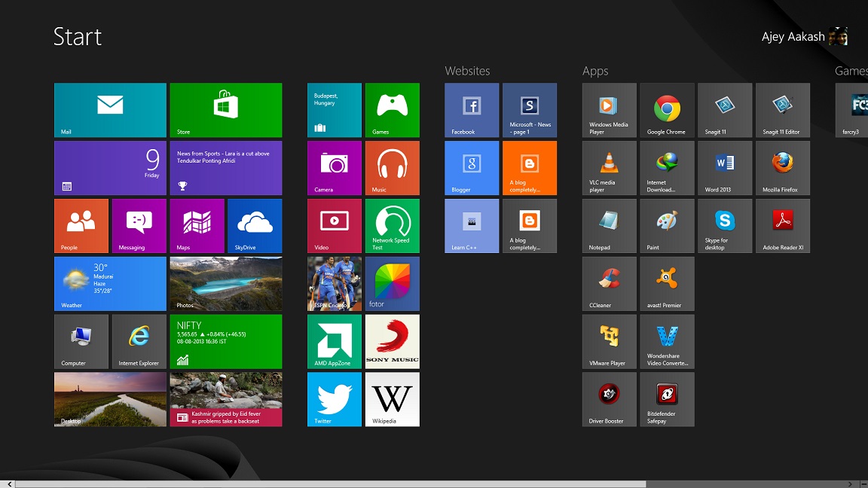Launch the Music tile

[x=393, y=168]
